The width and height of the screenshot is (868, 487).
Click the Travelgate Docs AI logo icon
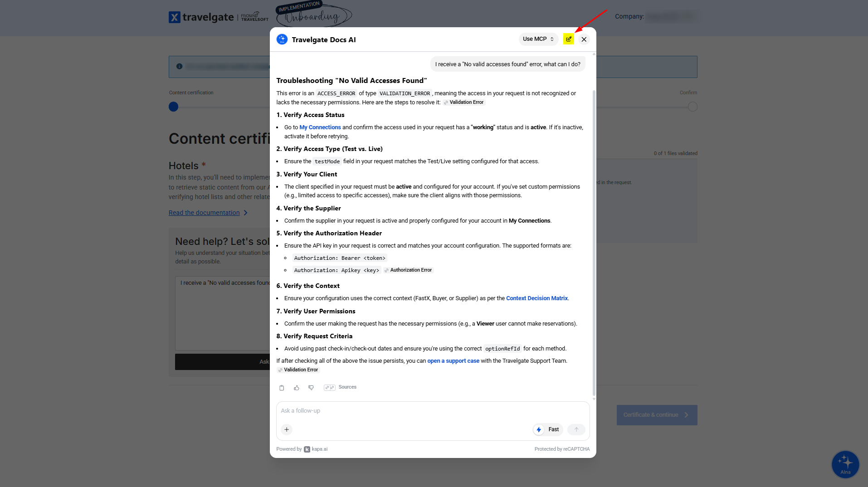pyautogui.click(x=282, y=39)
